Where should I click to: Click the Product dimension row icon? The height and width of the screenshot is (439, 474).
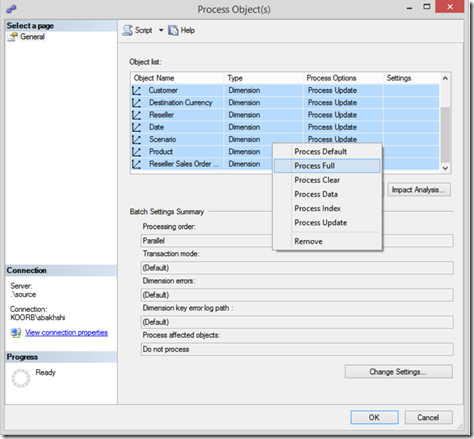(136, 152)
